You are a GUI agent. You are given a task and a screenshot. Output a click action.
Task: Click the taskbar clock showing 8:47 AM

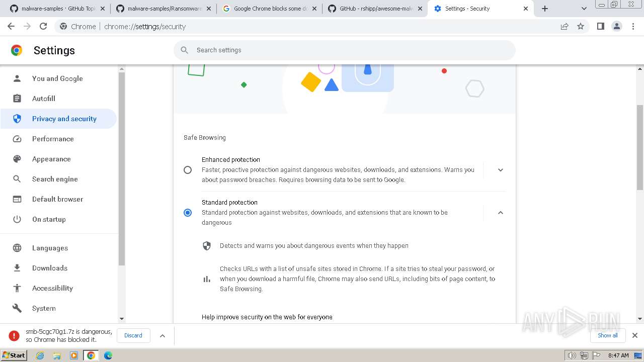(618, 355)
